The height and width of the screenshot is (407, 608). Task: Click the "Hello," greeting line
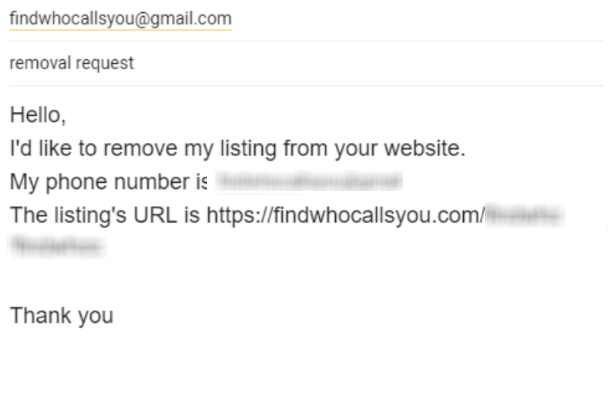[37, 116]
